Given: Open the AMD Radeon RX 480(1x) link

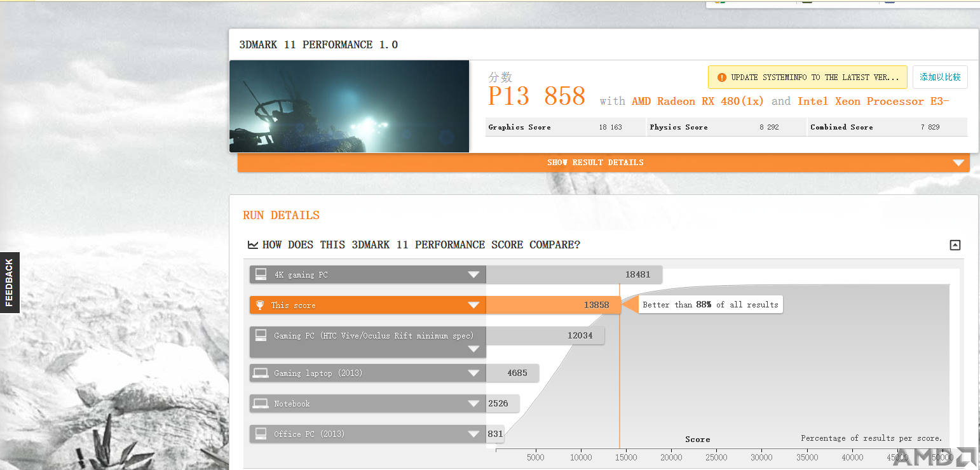Looking at the screenshot, I should 698,102.
